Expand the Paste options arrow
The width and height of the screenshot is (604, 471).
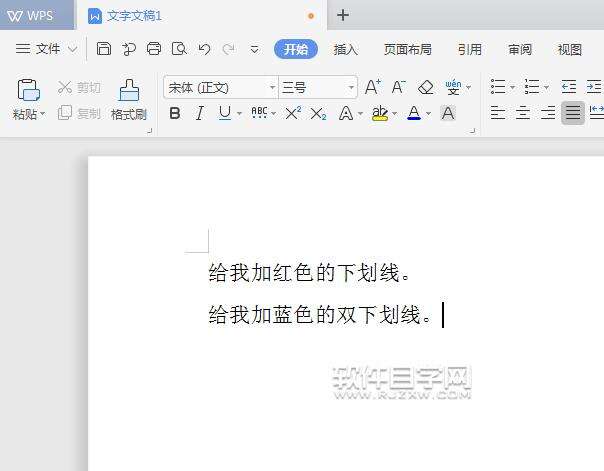42,114
